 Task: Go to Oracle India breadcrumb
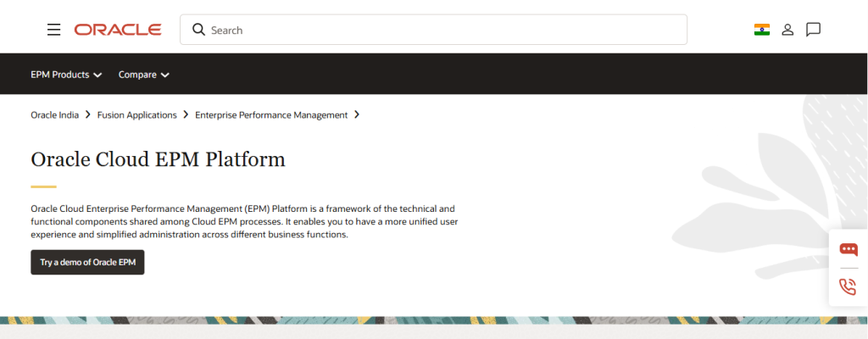click(x=55, y=114)
